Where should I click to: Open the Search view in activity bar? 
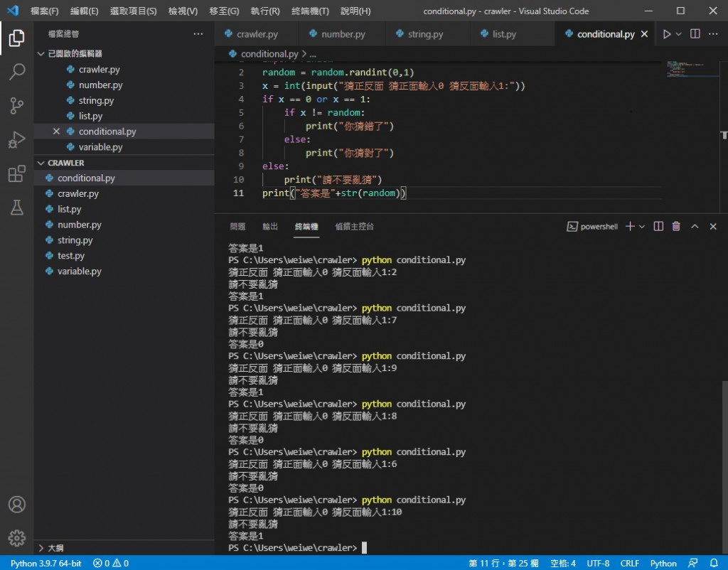pyautogui.click(x=17, y=72)
